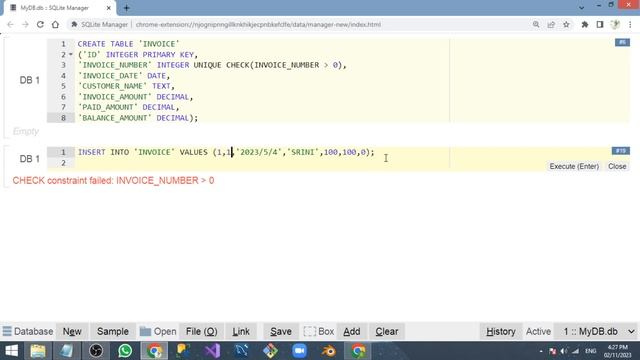Screen dimensions: 640x360
Task: Open Visual Studio from taskbar
Action: (x=212, y=351)
